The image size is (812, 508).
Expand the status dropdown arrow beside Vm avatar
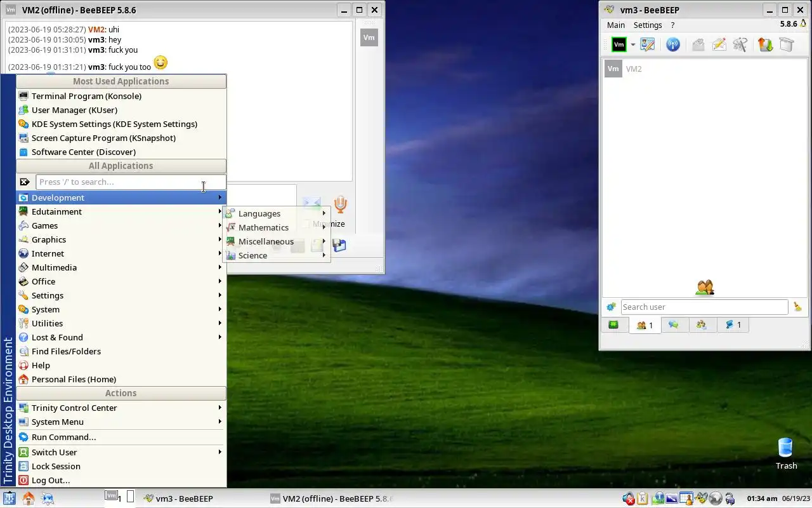[x=632, y=45]
